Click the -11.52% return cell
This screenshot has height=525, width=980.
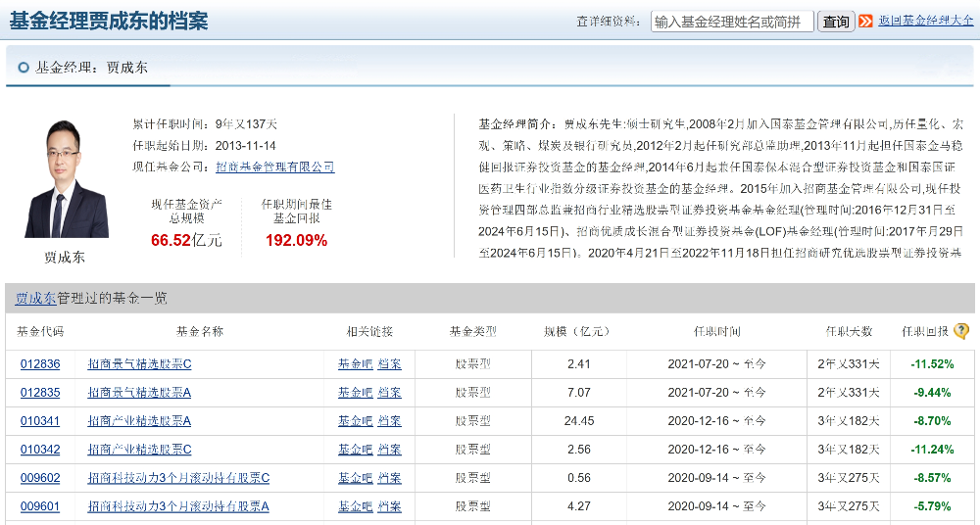933,363
